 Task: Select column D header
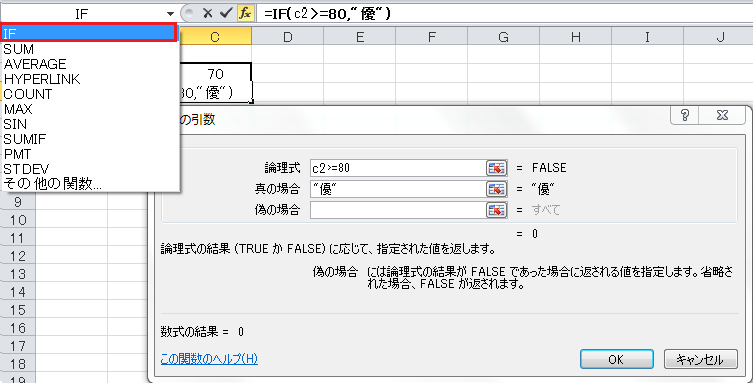tap(287, 36)
